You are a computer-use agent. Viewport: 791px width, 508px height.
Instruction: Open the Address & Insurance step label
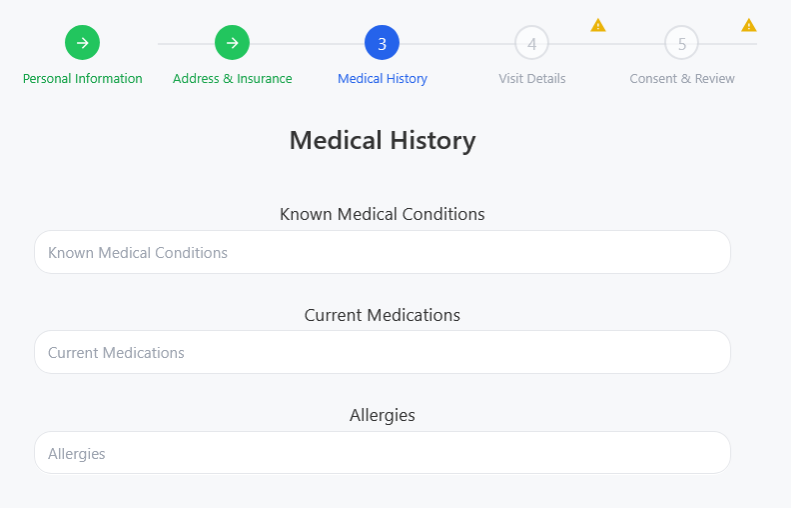(x=232, y=79)
